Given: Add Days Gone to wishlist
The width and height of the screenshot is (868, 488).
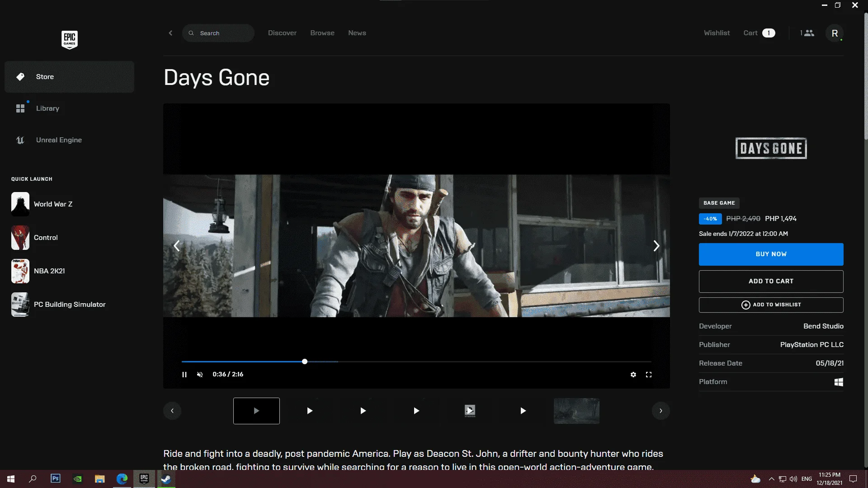Looking at the screenshot, I should pyautogui.click(x=771, y=305).
